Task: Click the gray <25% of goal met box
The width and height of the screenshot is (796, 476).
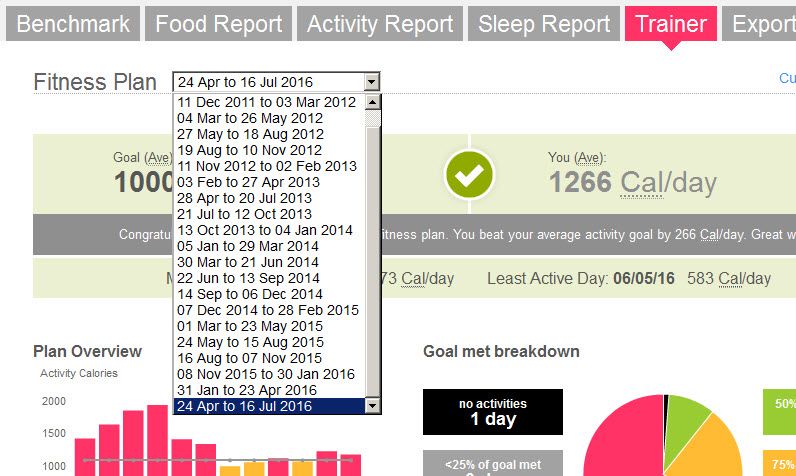Action: click(x=492, y=463)
